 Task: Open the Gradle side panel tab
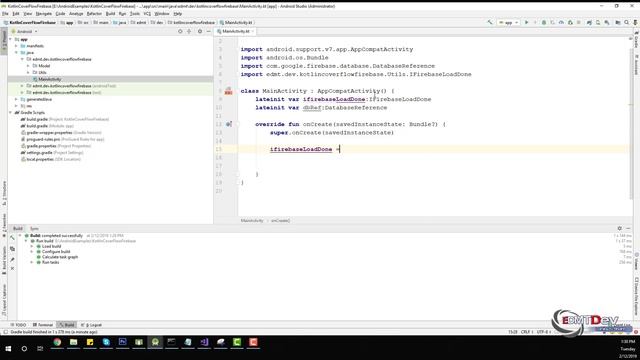(636, 39)
